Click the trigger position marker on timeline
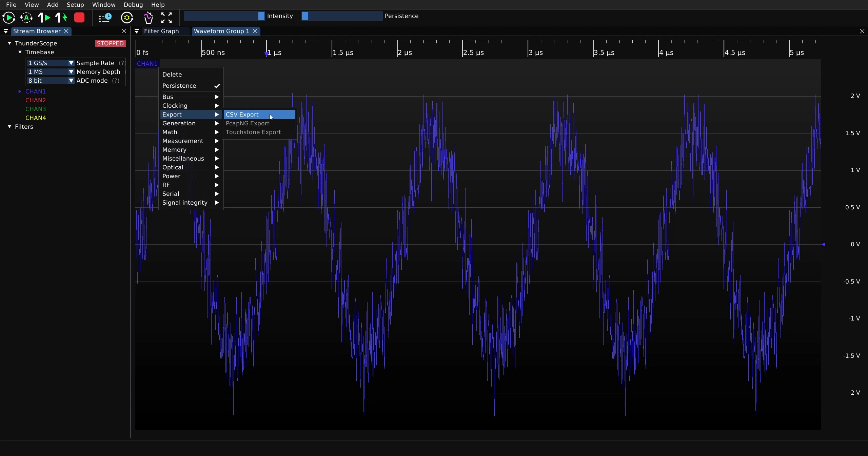 click(x=267, y=54)
